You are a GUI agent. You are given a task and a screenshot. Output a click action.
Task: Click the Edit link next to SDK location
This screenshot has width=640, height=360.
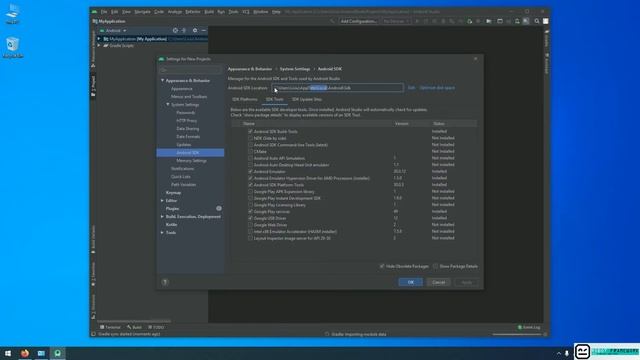tap(411, 88)
